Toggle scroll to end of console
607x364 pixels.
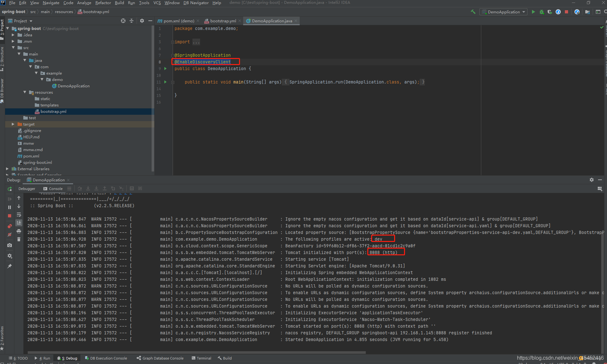pos(19,222)
